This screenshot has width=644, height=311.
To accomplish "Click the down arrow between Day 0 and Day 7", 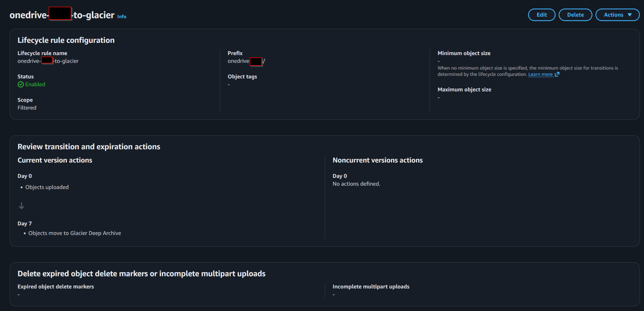I will (x=21, y=206).
